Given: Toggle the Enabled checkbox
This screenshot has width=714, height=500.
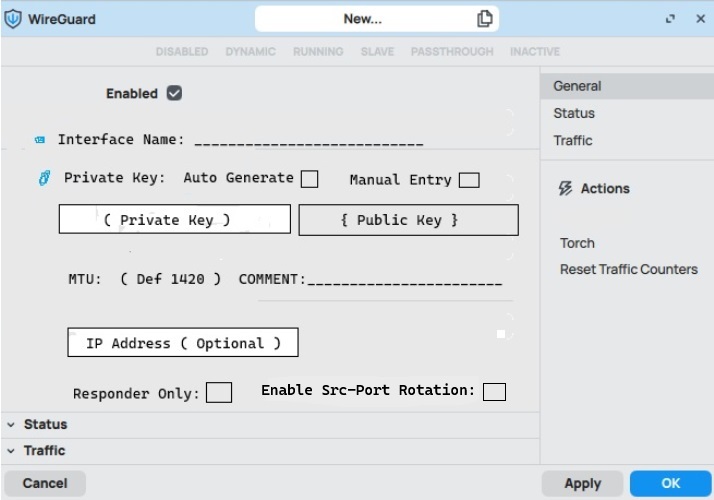Looking at the screenshot, I should pyautogui.click(x=174, y=93).
